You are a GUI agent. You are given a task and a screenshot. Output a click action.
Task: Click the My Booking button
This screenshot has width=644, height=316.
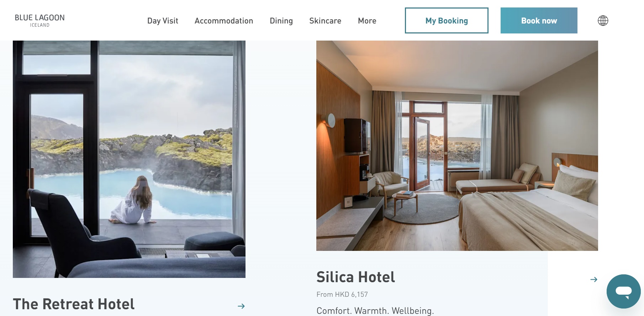(x=447, y=21)
